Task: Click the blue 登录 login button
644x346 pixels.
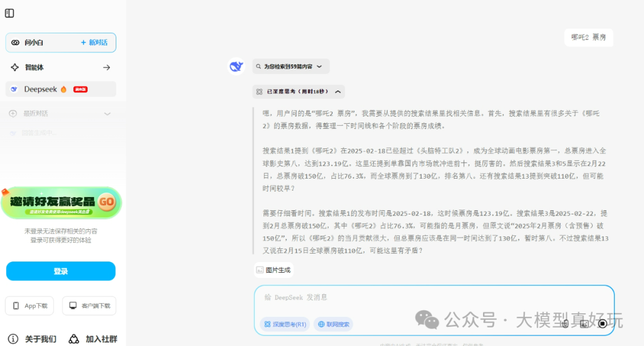Action: (61, 271)
